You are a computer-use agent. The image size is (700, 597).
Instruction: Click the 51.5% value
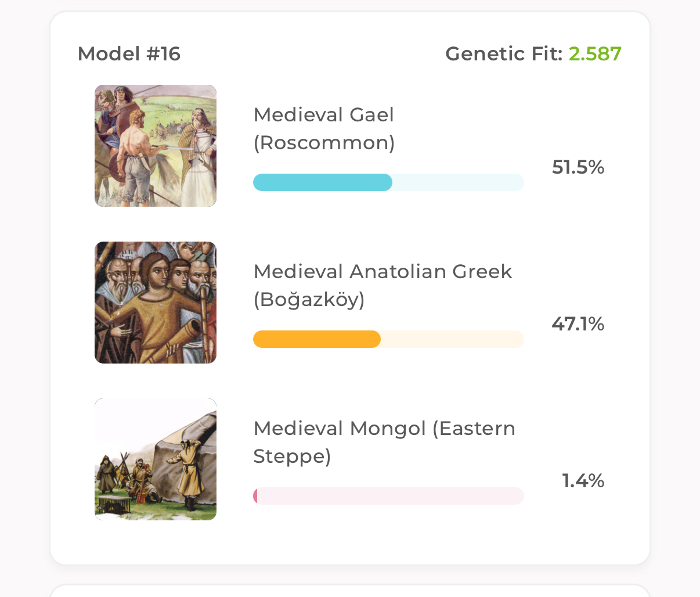pos(578,167)
